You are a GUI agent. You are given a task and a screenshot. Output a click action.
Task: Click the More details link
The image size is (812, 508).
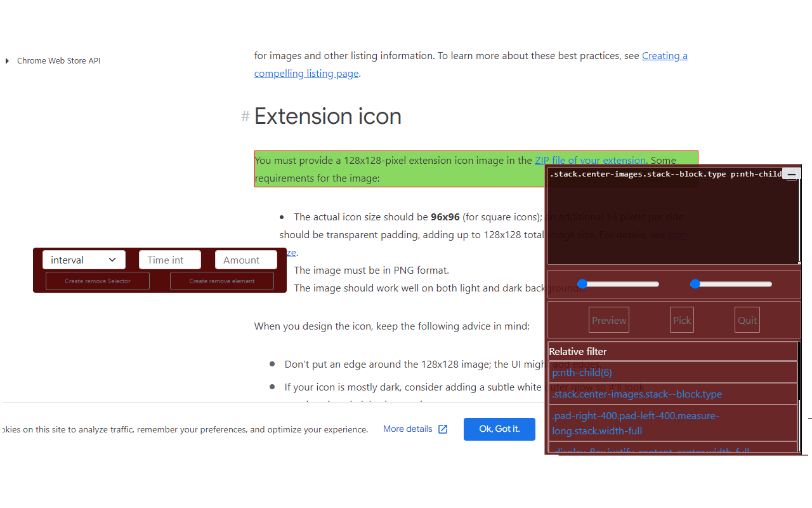[x=407, y=429]
